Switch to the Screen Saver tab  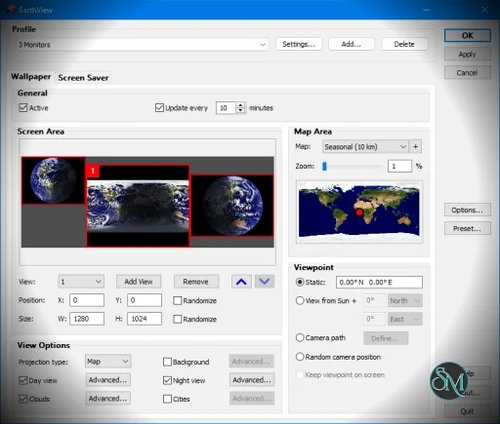pos(83,78)
